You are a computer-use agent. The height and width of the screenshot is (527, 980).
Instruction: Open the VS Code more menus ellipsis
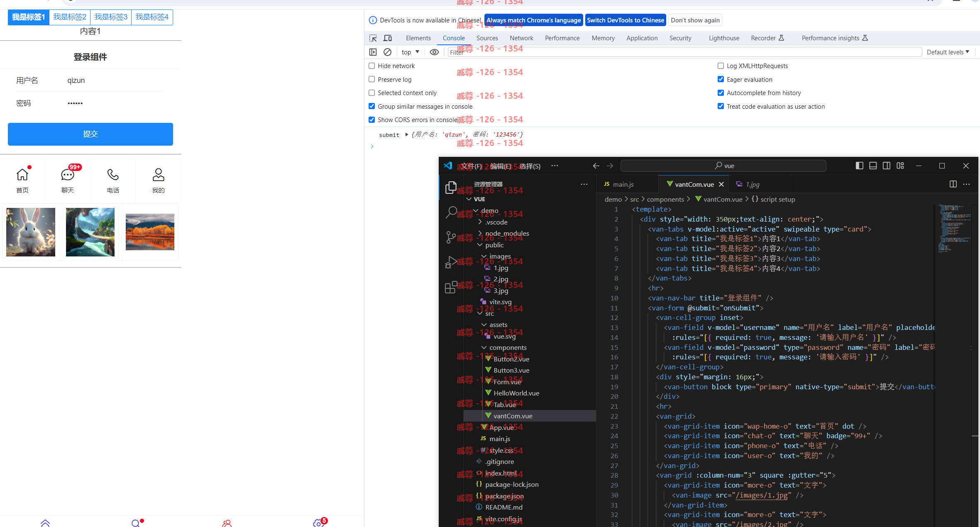click(x=555, y=166)
